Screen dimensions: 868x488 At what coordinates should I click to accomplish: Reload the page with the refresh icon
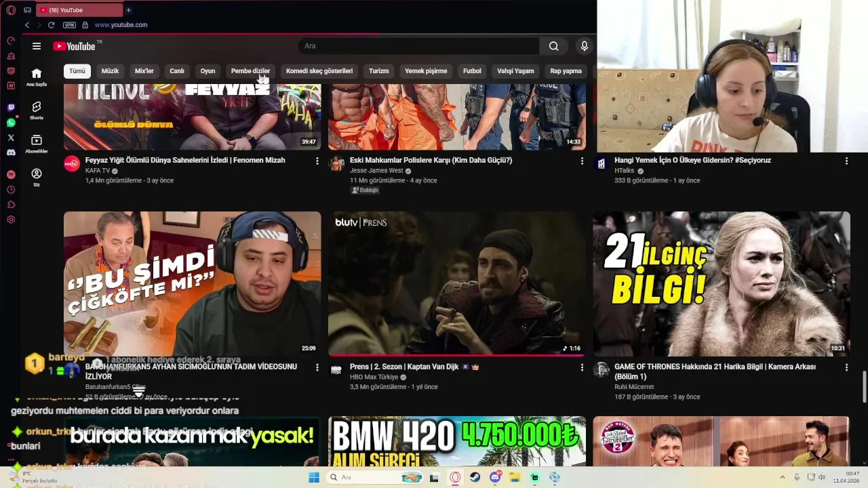coord(51,25)
